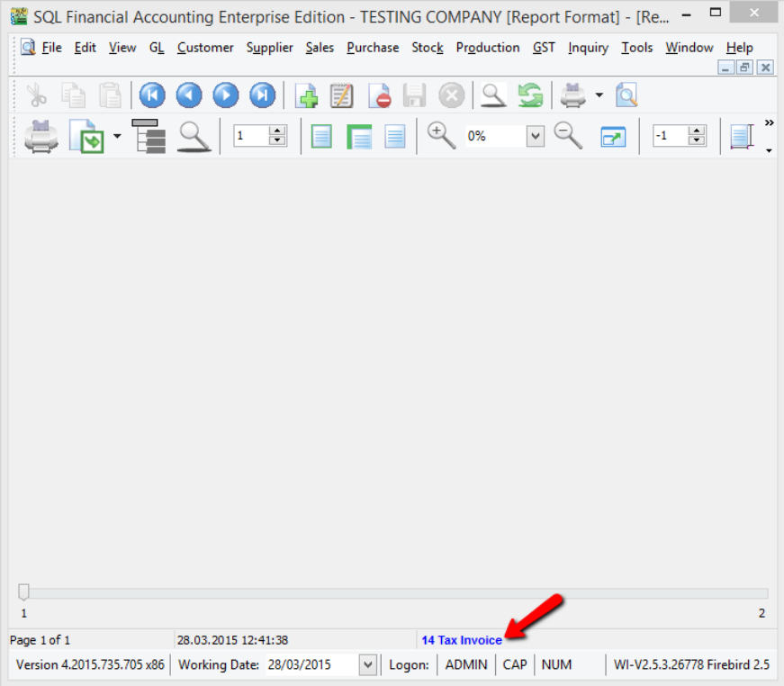
Task: Click the 14 Tax Invoice link
Action: (461, 640)
